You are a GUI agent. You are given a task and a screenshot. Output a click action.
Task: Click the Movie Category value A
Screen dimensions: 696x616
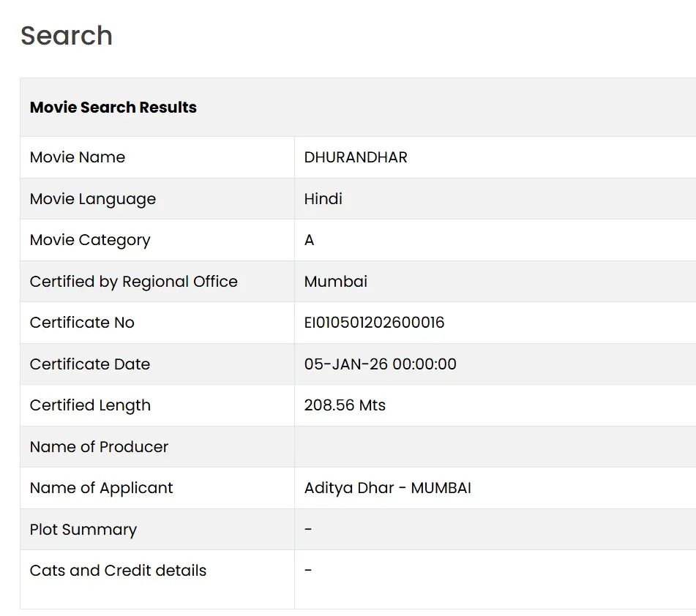310,240
